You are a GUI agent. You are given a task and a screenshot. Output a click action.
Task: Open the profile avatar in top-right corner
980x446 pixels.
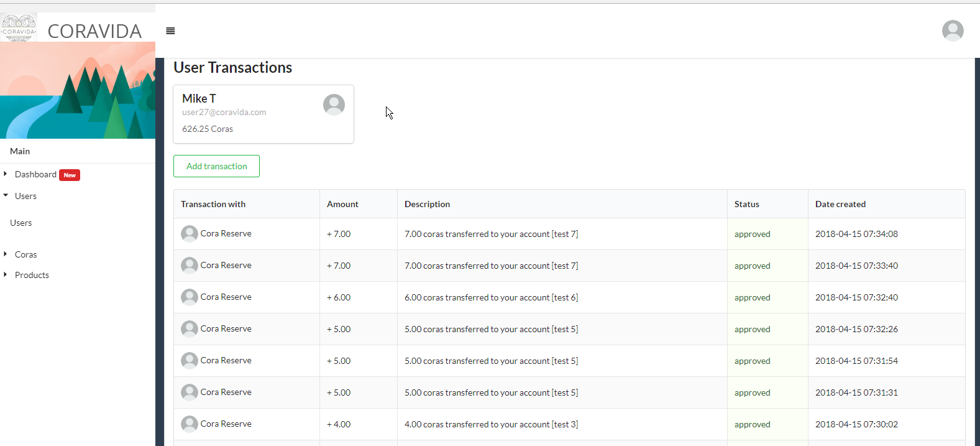(952, 30)
